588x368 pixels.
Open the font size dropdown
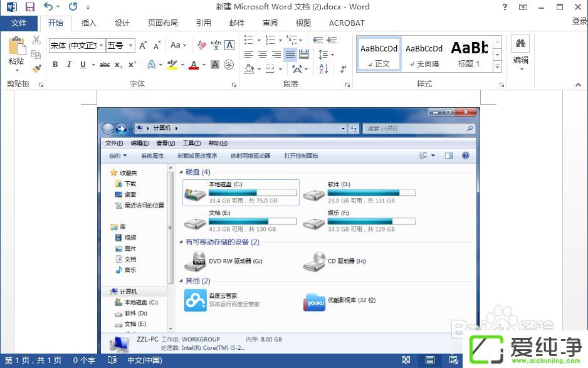click(x=131, y=45)
